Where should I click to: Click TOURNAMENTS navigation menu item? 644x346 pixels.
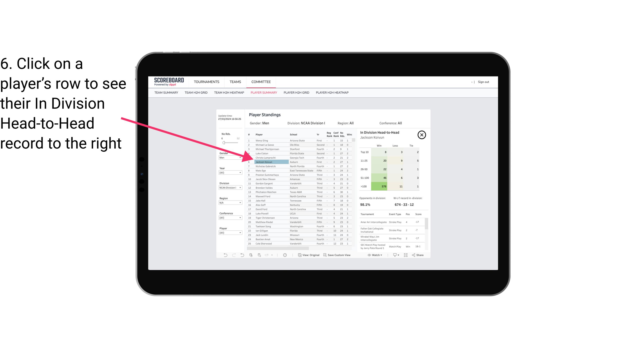tap(206, 82)
